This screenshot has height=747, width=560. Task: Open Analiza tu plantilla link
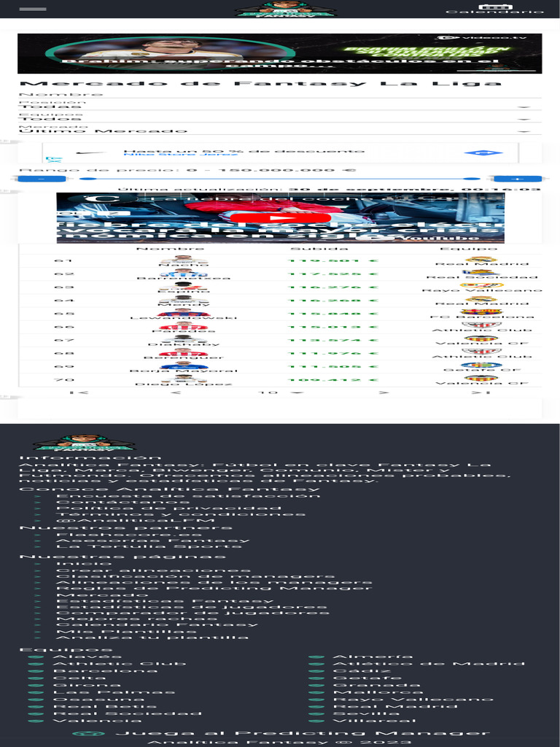pyautogui.click(x=152, y=637)
